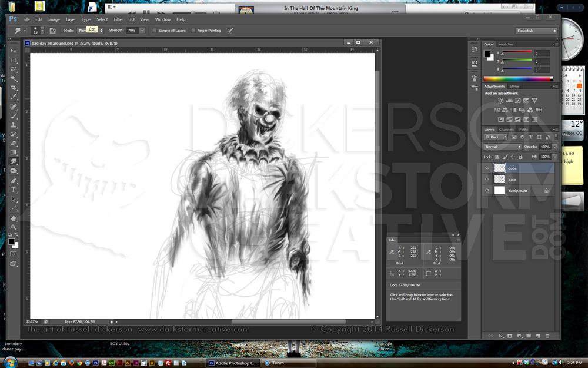
Task: Open the brush panel toggle icon
Action: coord(52,31)
